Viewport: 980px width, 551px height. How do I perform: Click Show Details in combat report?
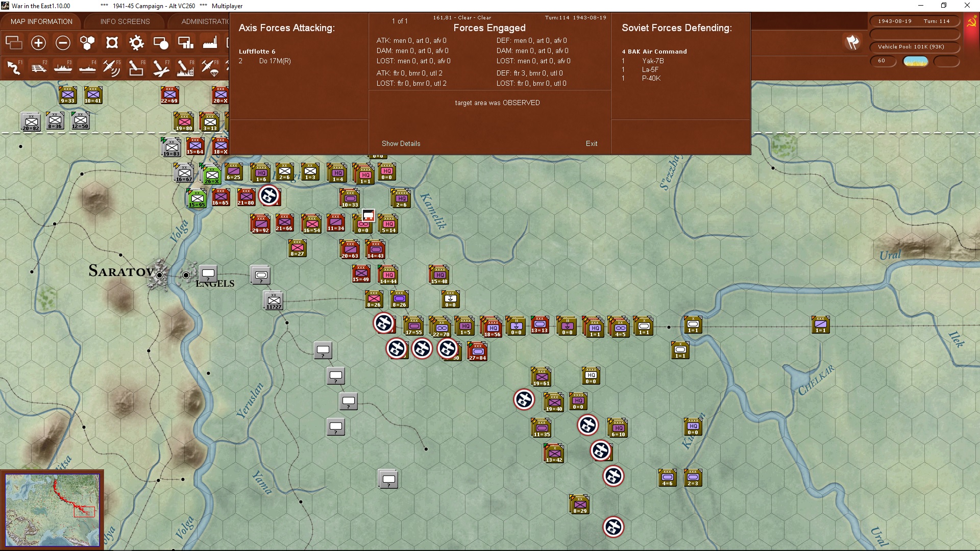pyautogui.click(x=401, y=143)
